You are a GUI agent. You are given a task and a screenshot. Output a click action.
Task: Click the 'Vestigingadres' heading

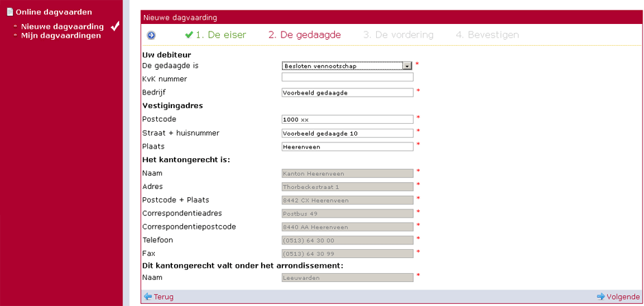pos(173,105)
